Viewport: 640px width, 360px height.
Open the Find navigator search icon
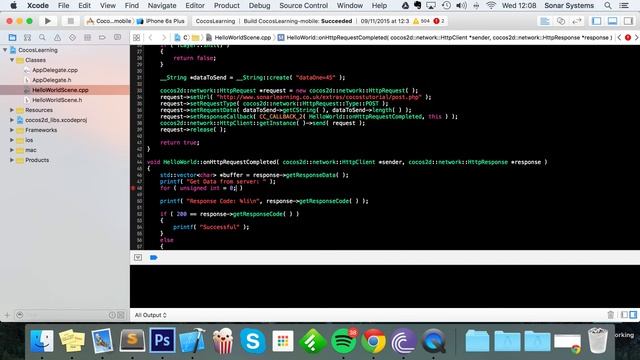coord(42,38)
